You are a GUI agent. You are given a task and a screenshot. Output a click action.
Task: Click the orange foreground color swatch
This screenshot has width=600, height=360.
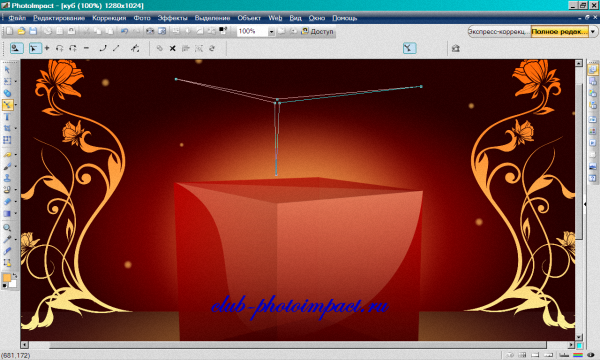(7, 278)
